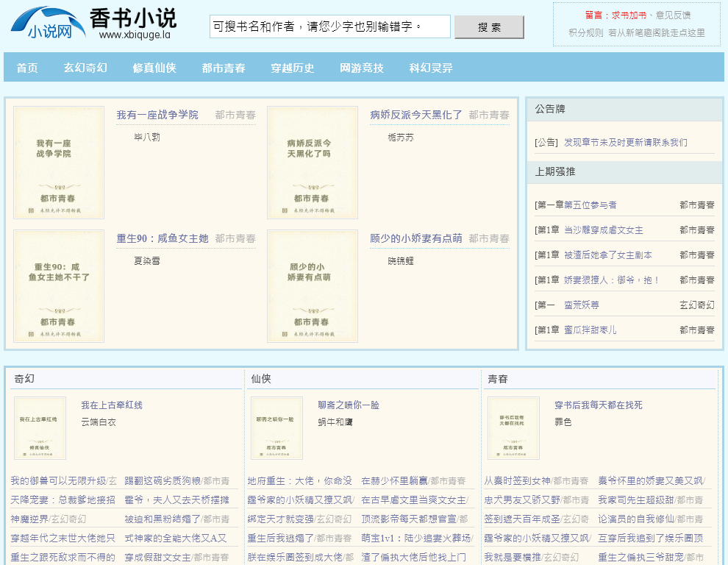
Task: Open 在古早虐文里当爽文女主 link
Action: tap(413, 500)
